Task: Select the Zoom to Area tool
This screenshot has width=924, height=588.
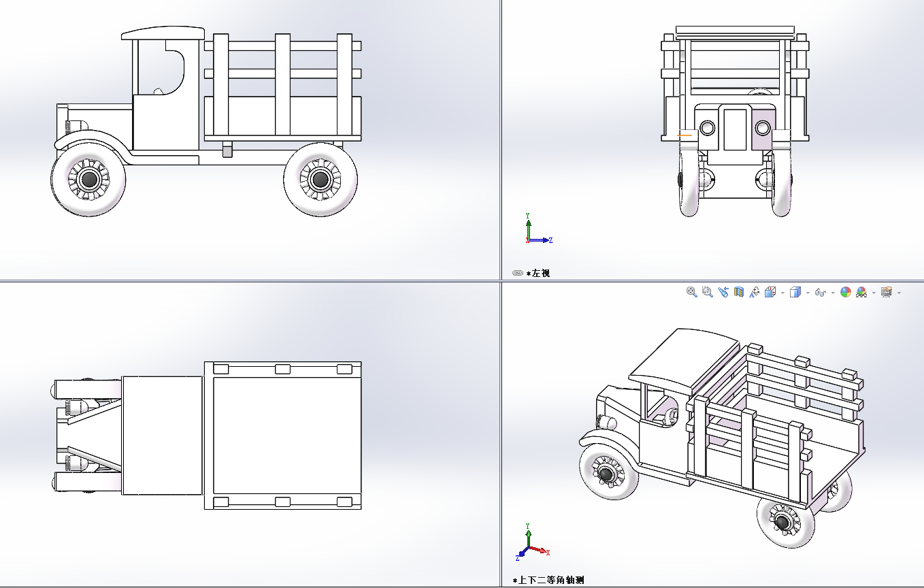Action: 708,292
